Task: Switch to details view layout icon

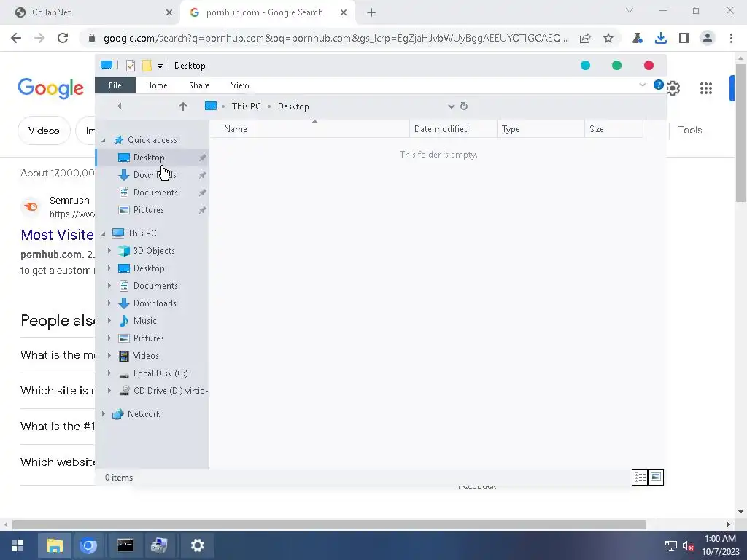Action: pos(640,477)
